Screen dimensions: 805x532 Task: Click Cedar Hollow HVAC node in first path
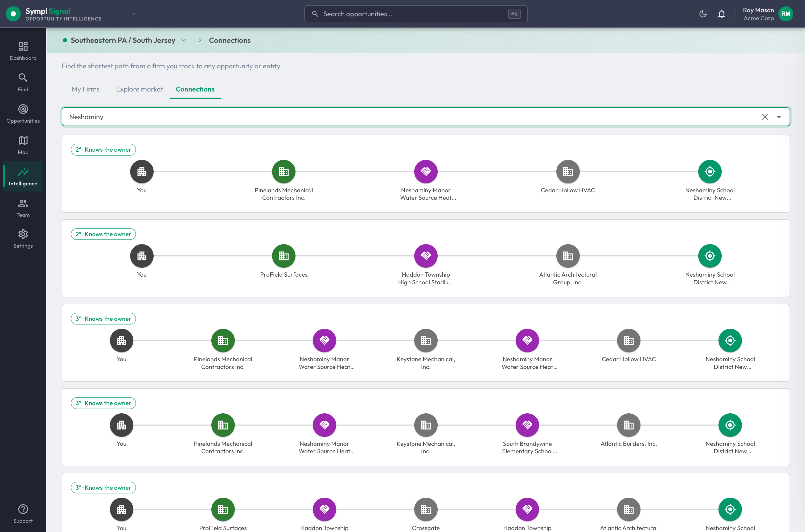pyautogui.click(x=568, y=171)
